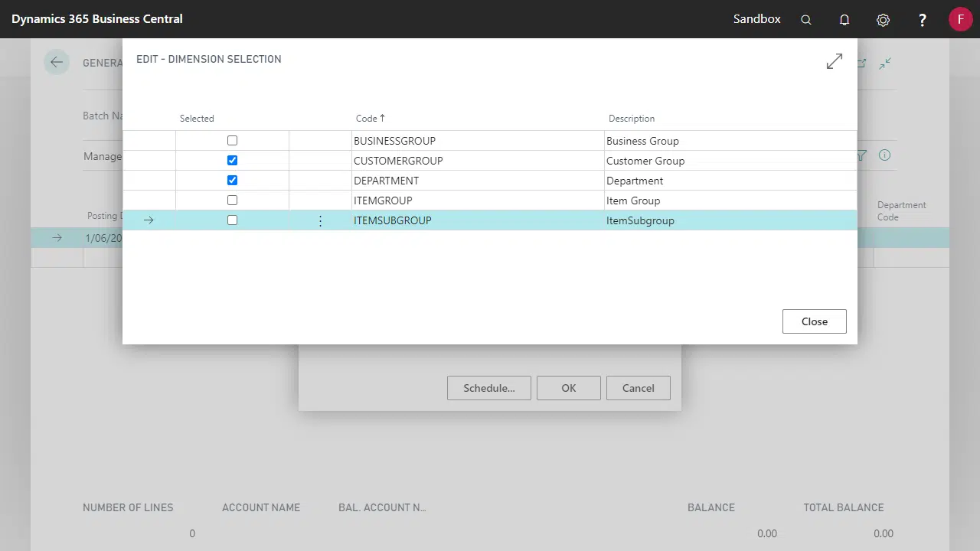Open the settings gear menu
The height and width of the screenshot is (551, 980).
[883, 20]
